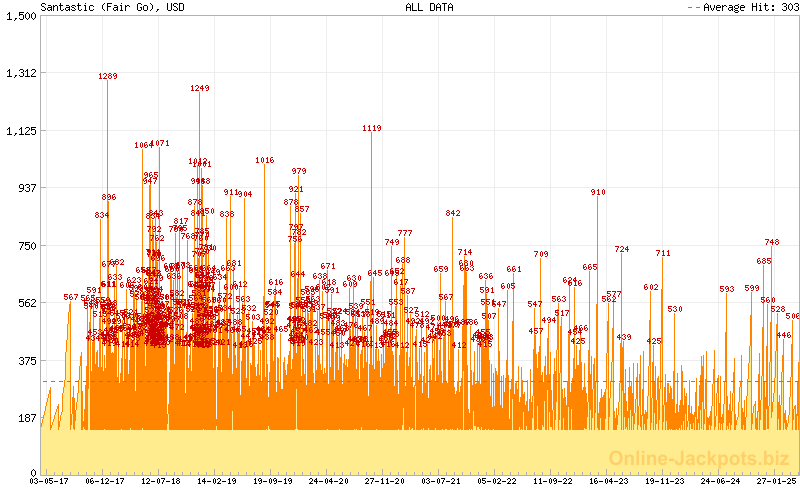This screenshot has width=800, height=490.
Task: Select the 842 data point label
Action: click(453, 213)
